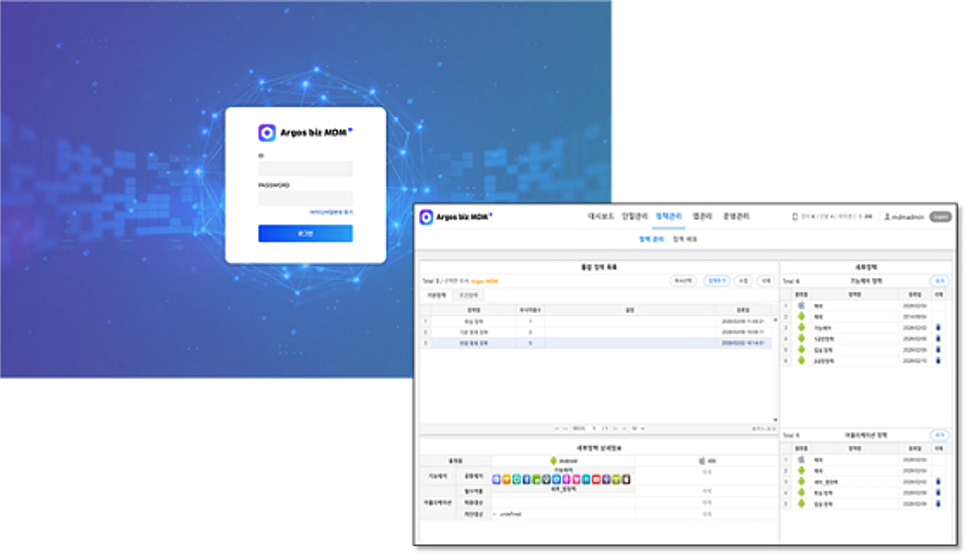The height and width of the screenshot is (560, 967).
Task: Click the Apple platform icon in 어플리케이션 정책 row 1
Action: point(801,459)
